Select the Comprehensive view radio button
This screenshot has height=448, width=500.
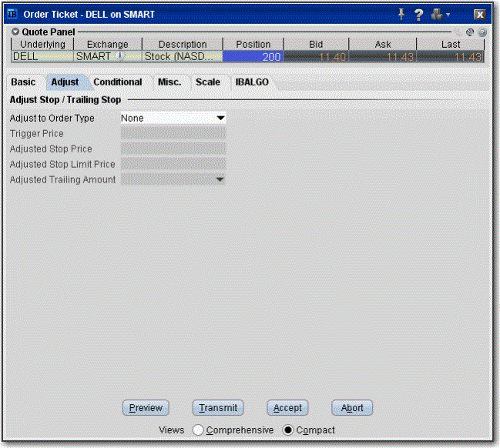198,430
